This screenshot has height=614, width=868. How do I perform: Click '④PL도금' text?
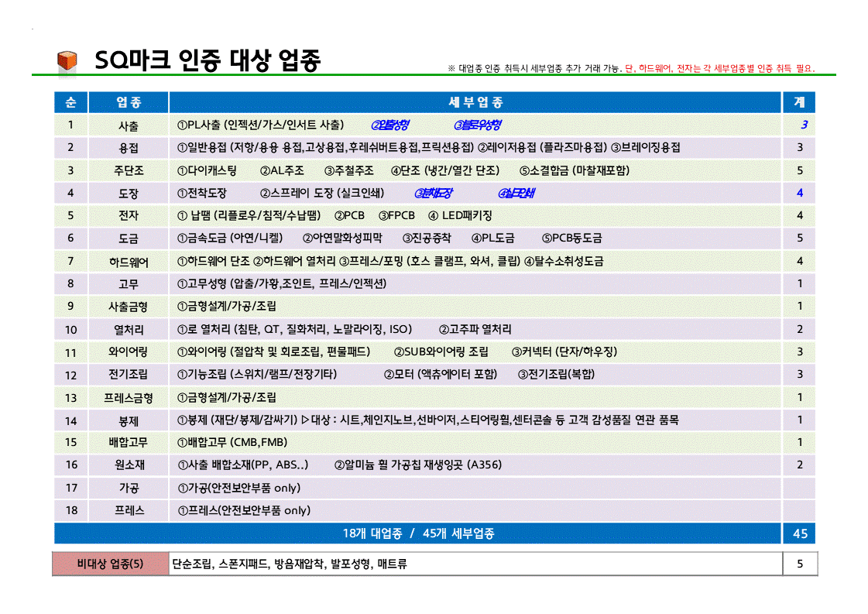click(x=492, y=238)
